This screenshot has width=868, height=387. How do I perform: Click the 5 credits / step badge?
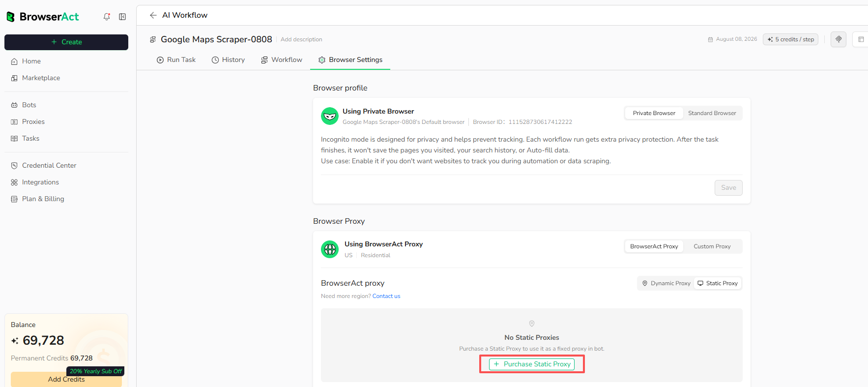790,39
